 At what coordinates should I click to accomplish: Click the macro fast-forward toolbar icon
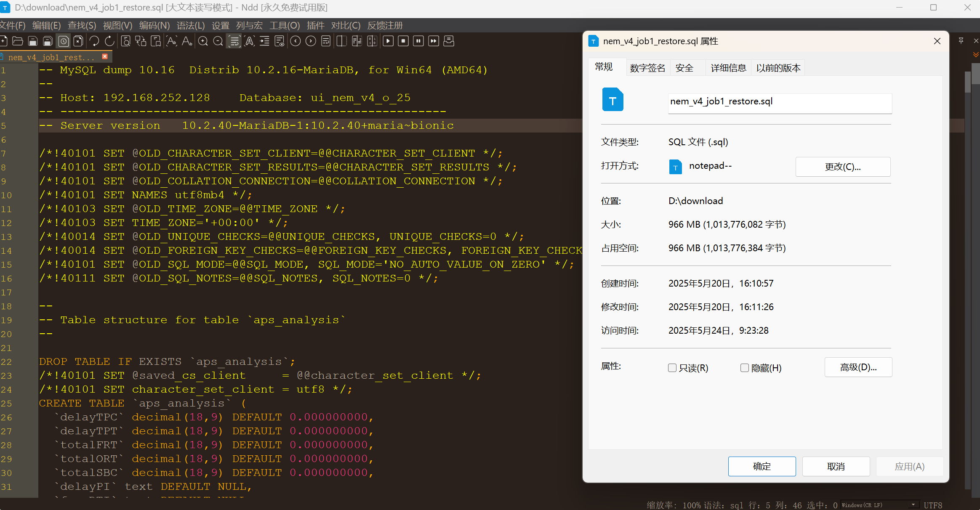pyautogui.click(x=434, y=41)
